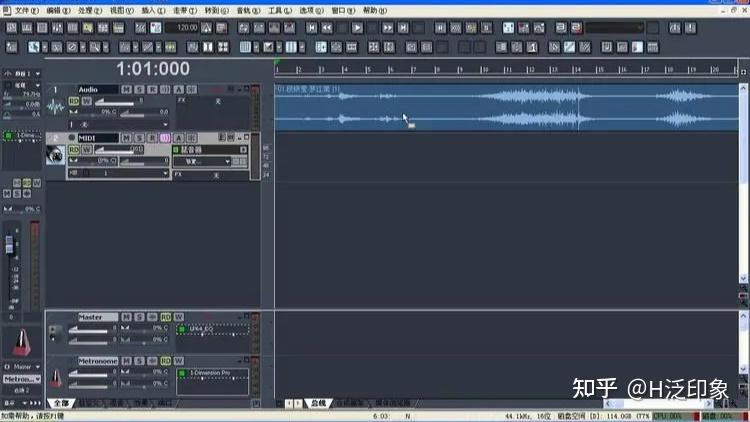Toggle the W automation write on Audio track
The height and width of the screenshot is (422, 750).
coord(86,101)
